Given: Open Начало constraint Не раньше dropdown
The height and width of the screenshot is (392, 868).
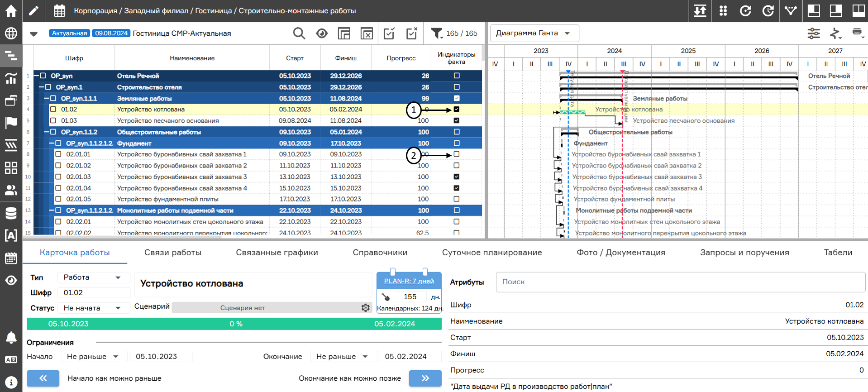Looking at the screenshot, I should click(93, 356).
